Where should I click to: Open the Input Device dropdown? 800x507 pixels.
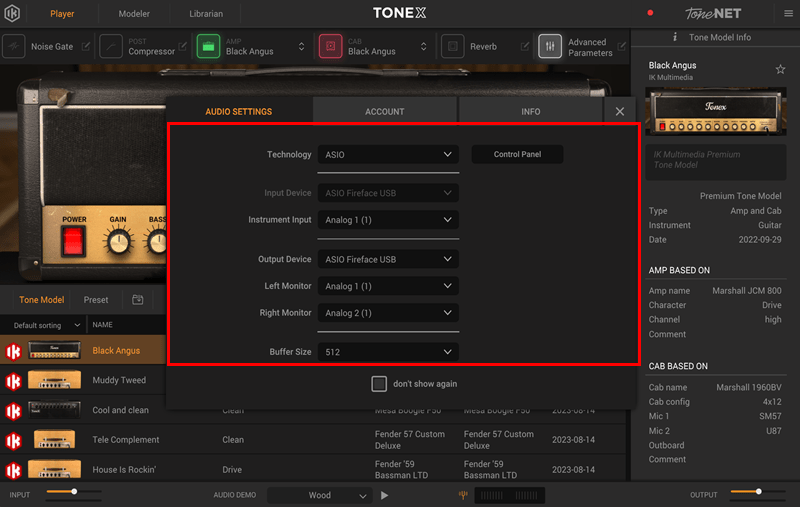[x=388, y=193]
